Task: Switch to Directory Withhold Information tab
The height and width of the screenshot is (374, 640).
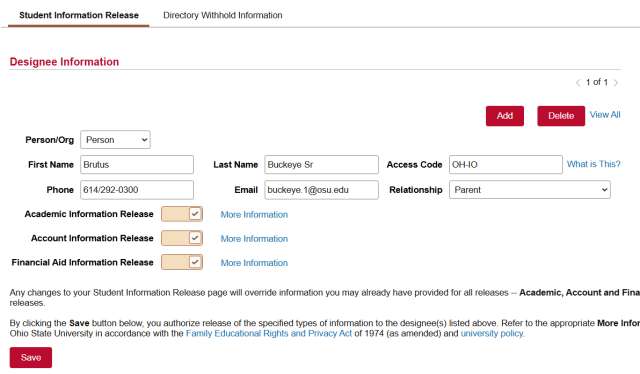Action: 222,15
